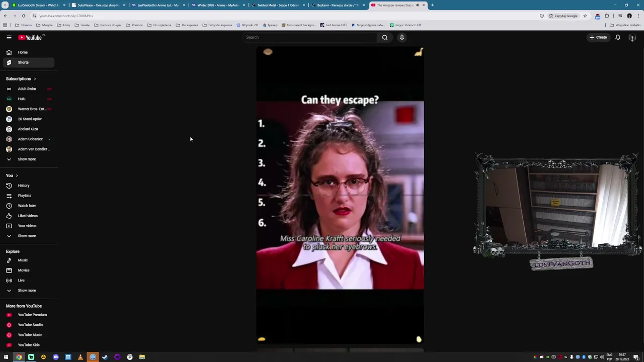Reload the current page

click(23, 16)
